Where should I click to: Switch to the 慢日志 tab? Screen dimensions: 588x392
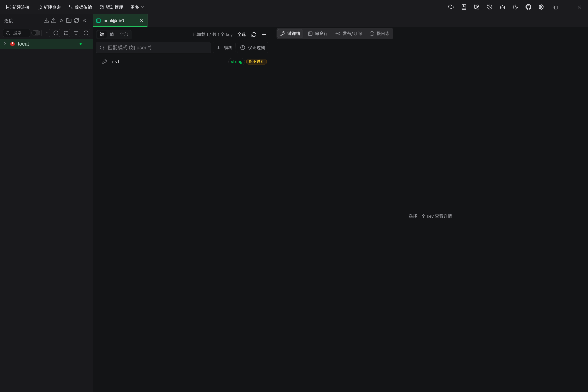379,34
